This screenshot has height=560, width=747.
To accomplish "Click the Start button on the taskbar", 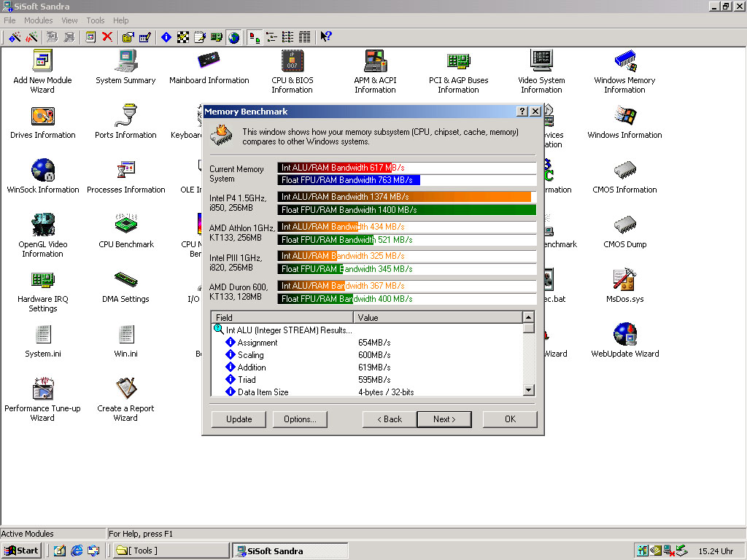I will coord(22,551).
